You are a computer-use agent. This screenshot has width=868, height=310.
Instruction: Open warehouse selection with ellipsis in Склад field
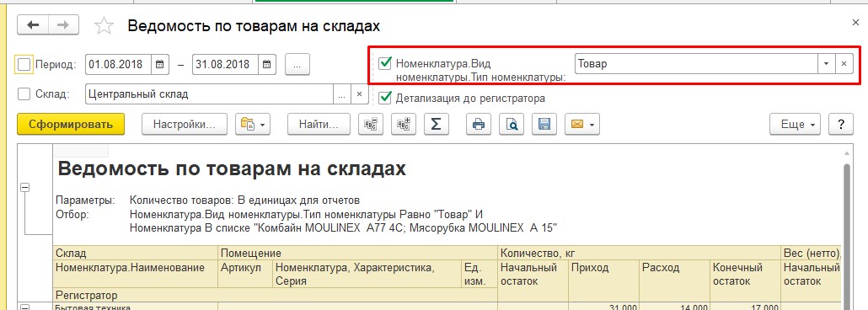(342, 94)
